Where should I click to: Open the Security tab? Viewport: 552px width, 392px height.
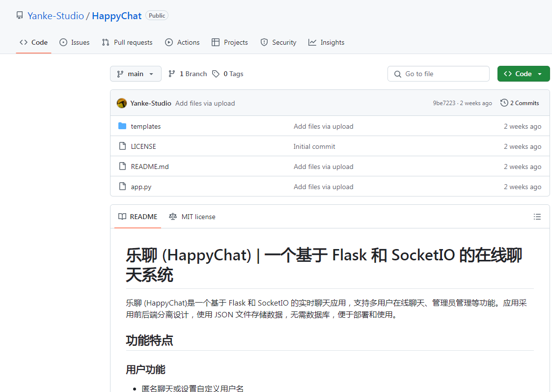point(278,42)
